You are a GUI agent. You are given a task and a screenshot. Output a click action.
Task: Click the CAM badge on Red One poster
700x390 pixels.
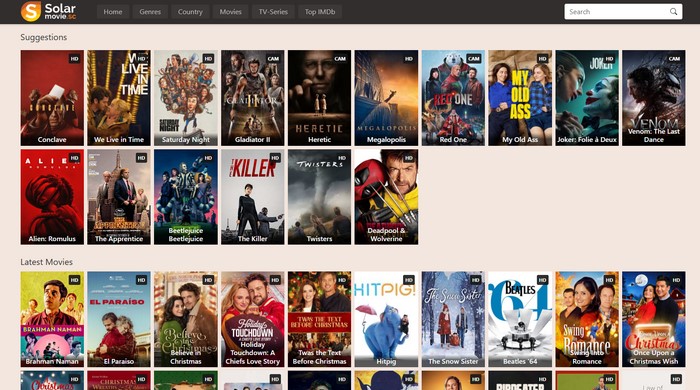coord(474,58)
